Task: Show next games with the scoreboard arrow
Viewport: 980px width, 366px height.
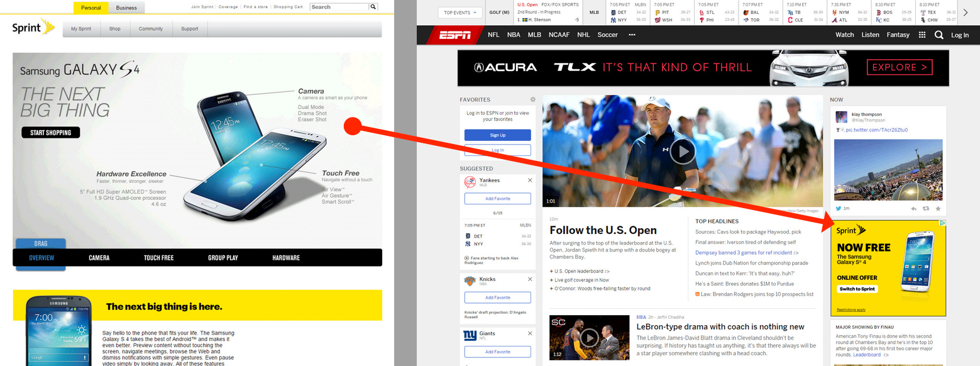Action: (966, 12)
